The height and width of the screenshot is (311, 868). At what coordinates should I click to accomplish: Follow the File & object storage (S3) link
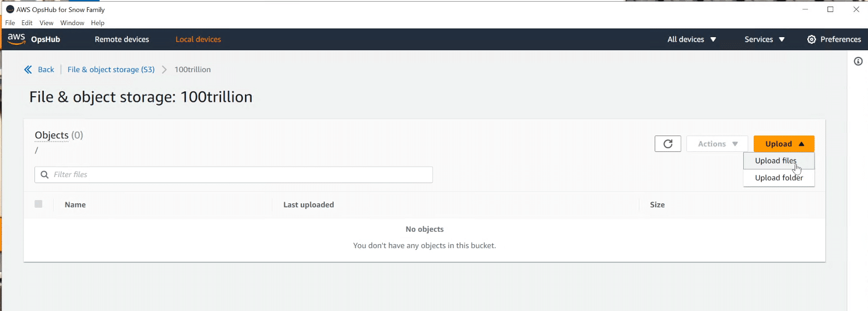(111, 69)
